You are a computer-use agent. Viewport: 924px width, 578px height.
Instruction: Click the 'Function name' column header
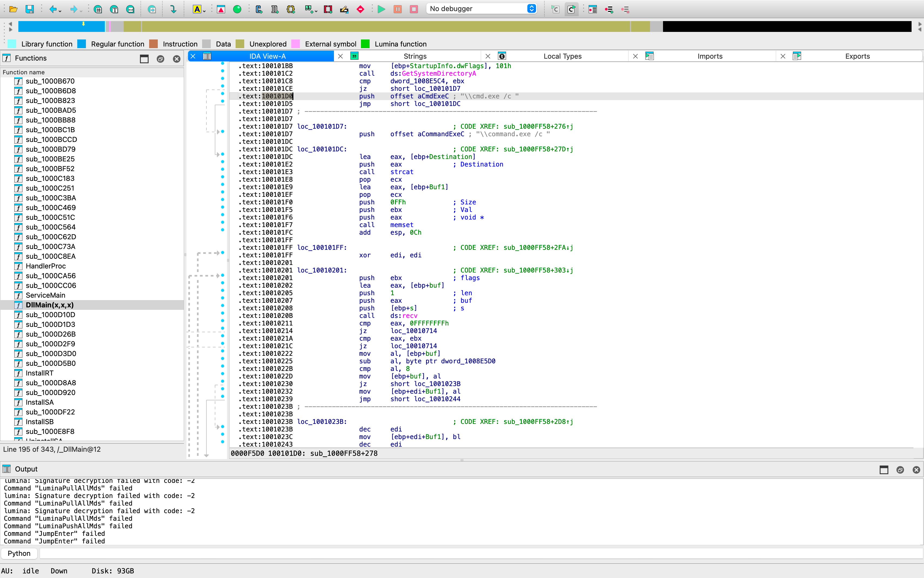(92, 72)
